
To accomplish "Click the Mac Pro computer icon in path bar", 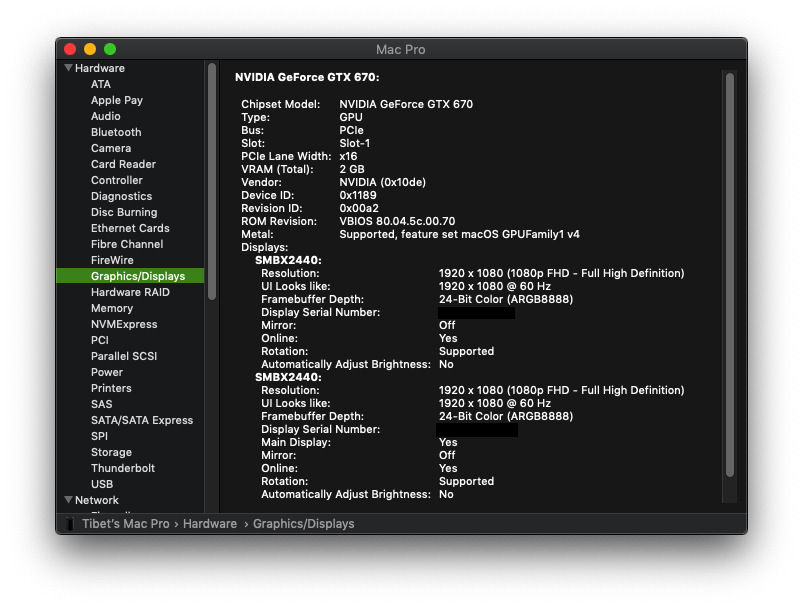I will pos(70,523).
